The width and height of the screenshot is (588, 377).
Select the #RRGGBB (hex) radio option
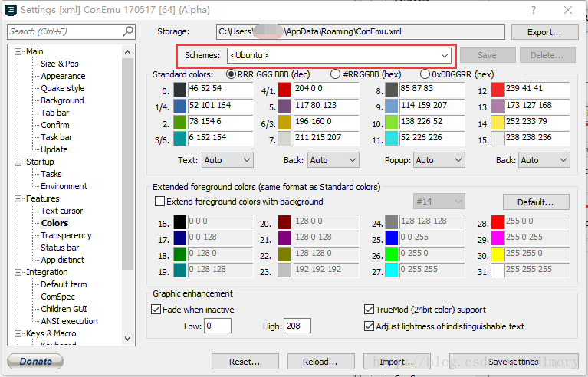[336, 74]
